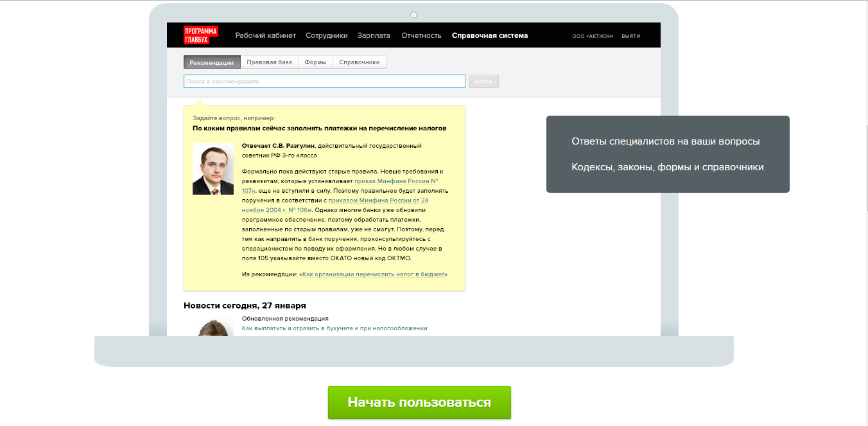Image resolution: width=868 pixels, height=426 pixels.
Task: Open the Сотрудники section
Action: (x=326, y=35)
